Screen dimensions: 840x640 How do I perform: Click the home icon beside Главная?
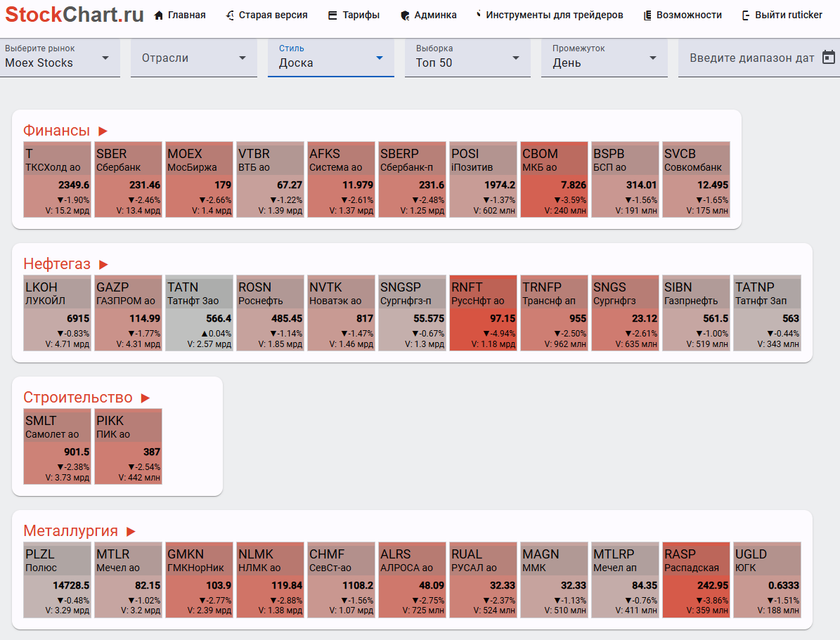pyautogui.click(x=159, y=15)
